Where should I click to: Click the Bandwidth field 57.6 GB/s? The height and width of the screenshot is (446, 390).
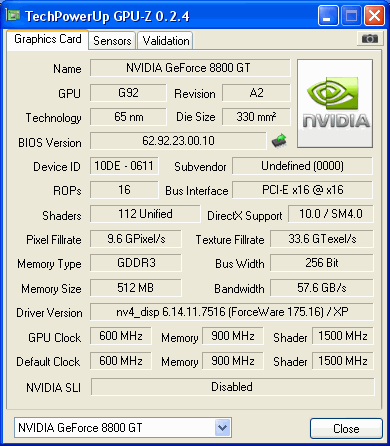pyautogui.click(x=322, y=288)
